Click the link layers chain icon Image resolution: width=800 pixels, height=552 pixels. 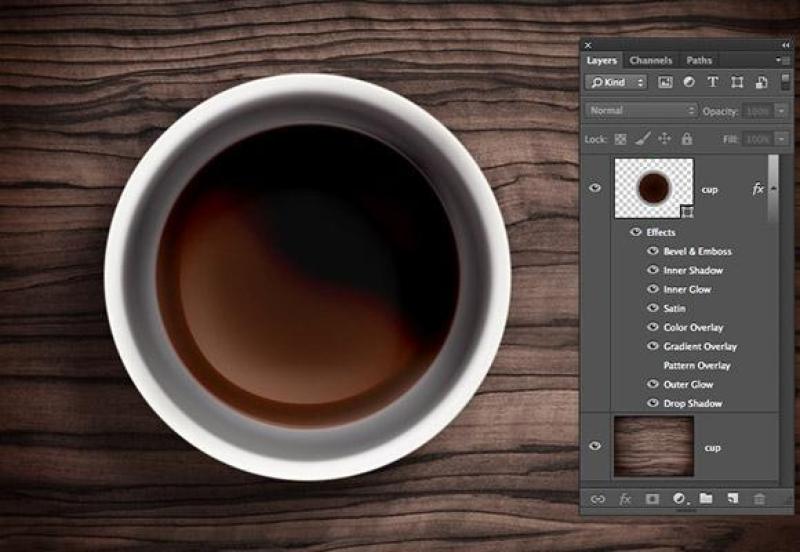[x=598, y=498]
